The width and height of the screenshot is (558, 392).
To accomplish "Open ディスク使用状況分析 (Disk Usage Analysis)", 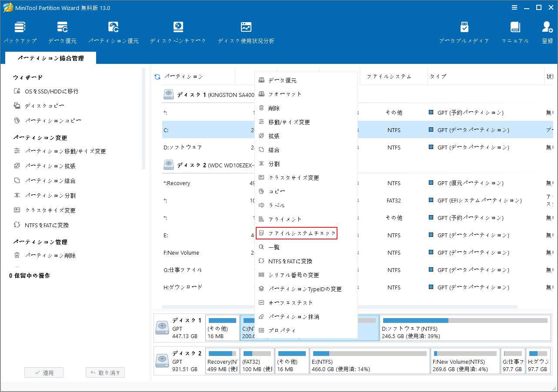I will [246, 31].
